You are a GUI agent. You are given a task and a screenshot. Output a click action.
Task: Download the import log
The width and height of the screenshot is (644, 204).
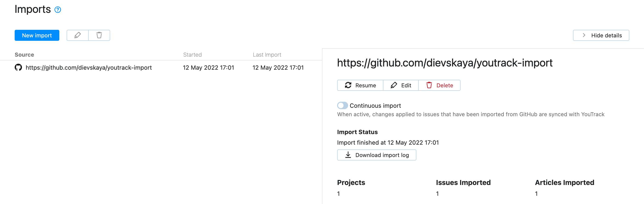pyautogui.click(x=377, y=155)
